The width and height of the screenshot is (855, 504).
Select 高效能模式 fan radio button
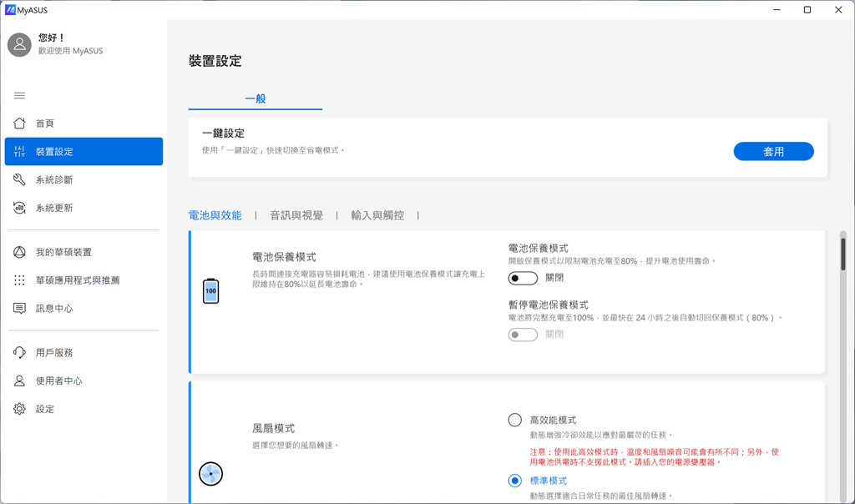(515, 420)
